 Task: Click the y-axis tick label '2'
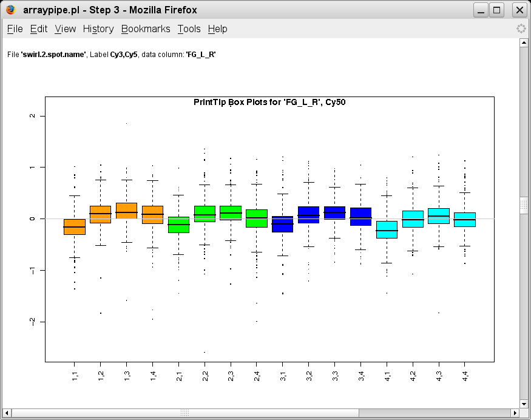pos(32,116)
